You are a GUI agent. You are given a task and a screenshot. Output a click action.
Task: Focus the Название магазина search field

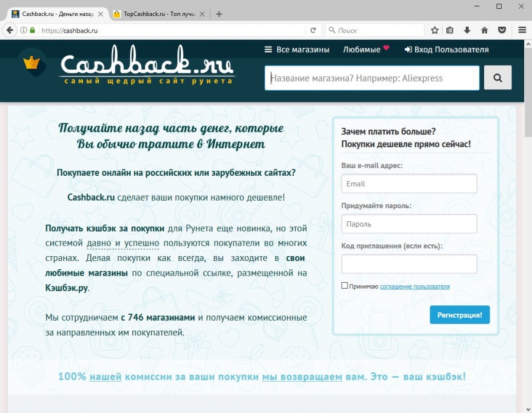(x=372, y=78)
